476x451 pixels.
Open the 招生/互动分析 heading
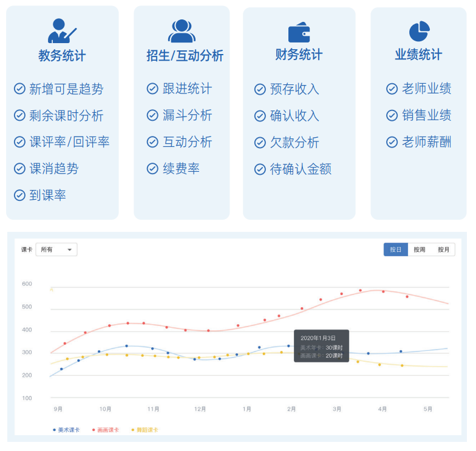click(185, 56)
